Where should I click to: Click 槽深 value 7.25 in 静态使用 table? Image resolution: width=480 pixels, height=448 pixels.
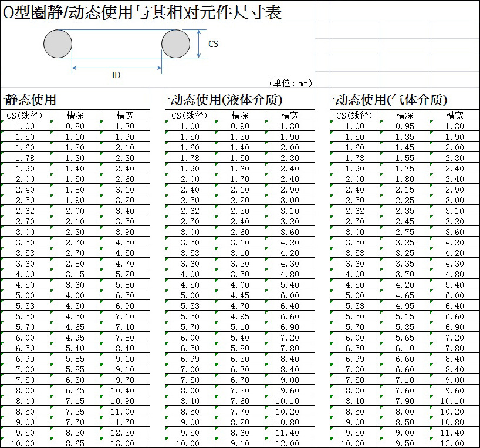[x=75, y=412]
